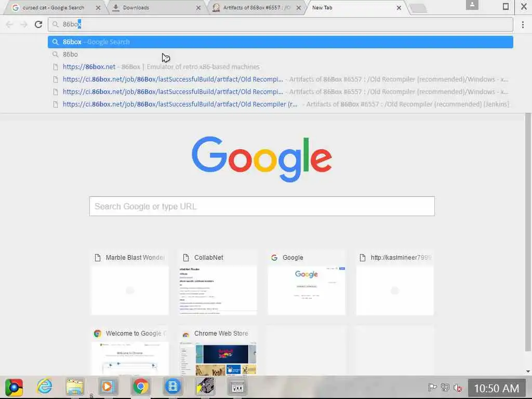532x399 pixels.
Task: Click the Chrome taskbar icon
Action: point(140,387)
